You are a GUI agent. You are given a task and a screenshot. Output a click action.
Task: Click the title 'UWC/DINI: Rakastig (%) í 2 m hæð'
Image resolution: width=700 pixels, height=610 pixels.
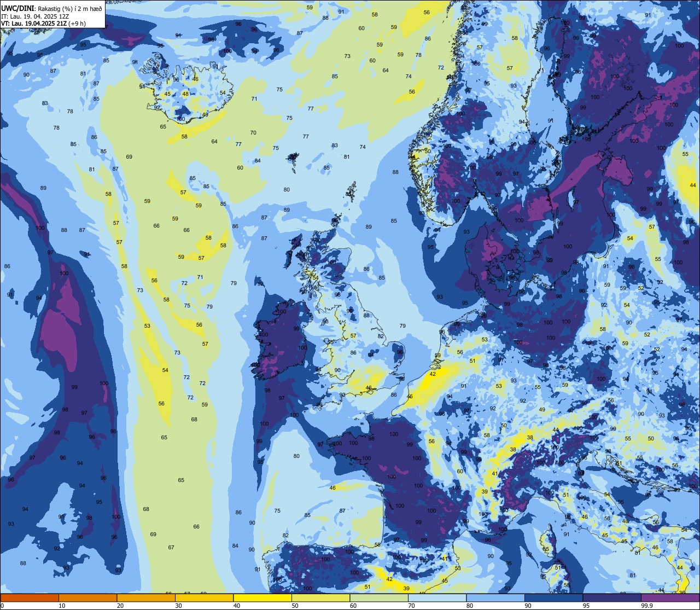(x=51, y=8)
